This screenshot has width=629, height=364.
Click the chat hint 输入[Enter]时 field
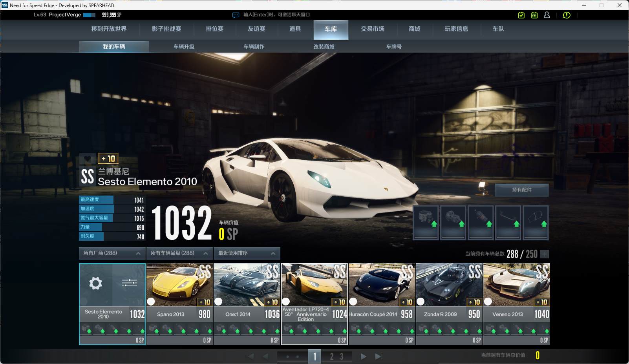pos(276,15)
